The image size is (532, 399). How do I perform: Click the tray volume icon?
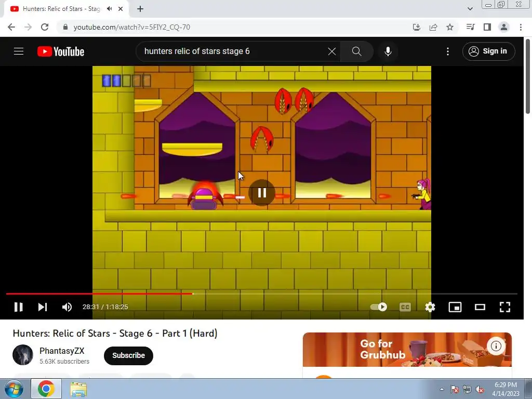point(480,390)
